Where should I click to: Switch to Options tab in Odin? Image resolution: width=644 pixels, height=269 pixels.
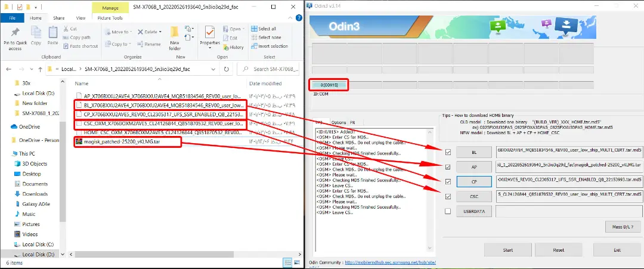(x=339, y=122)
